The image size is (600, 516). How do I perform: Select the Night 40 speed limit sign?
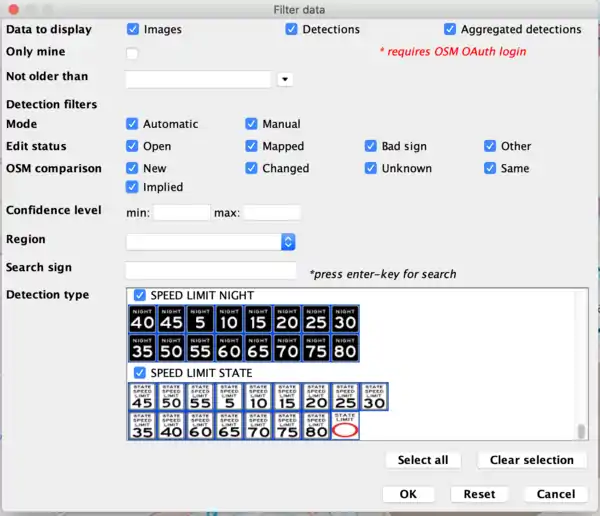coord(143,319)
